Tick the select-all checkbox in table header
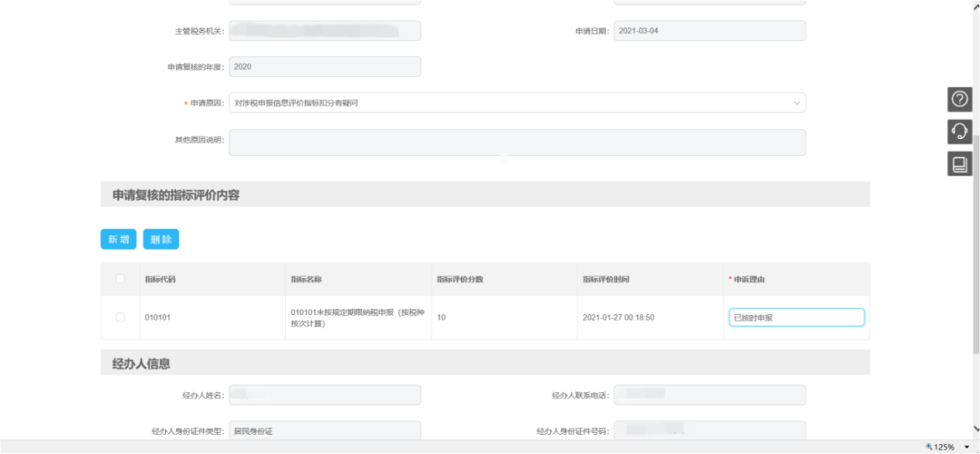This screenshot has width=980, height=454. [121, 279]
